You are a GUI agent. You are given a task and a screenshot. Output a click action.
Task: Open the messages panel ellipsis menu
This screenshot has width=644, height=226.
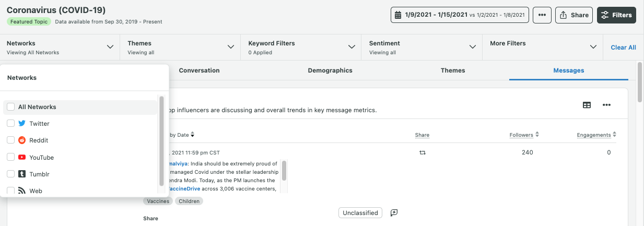606,105
